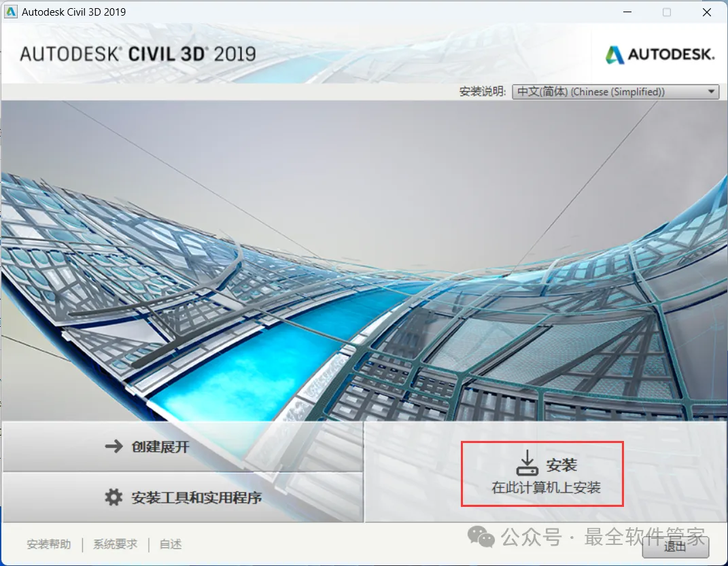
Task: Click the AUTODESK CIVIL 3D 2019 header title
Action: 138,54
